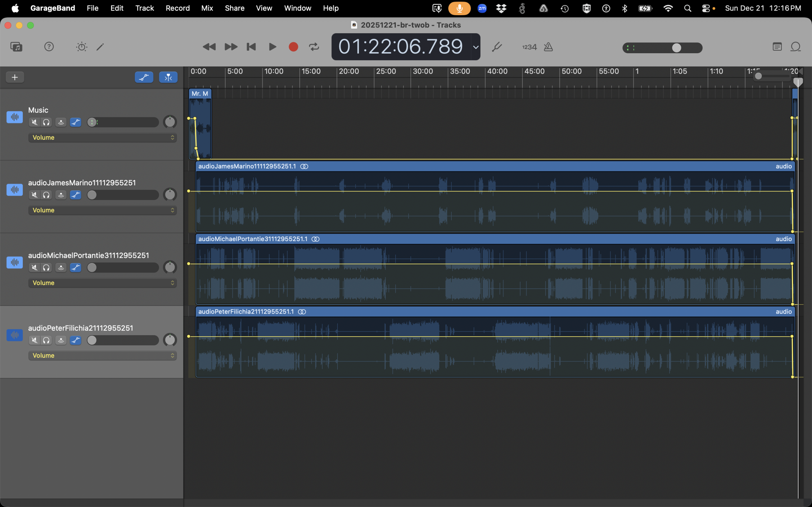Solo the audioJamesMarino11112955251 track with headphones
812x507 pixels.
(46, 195)
